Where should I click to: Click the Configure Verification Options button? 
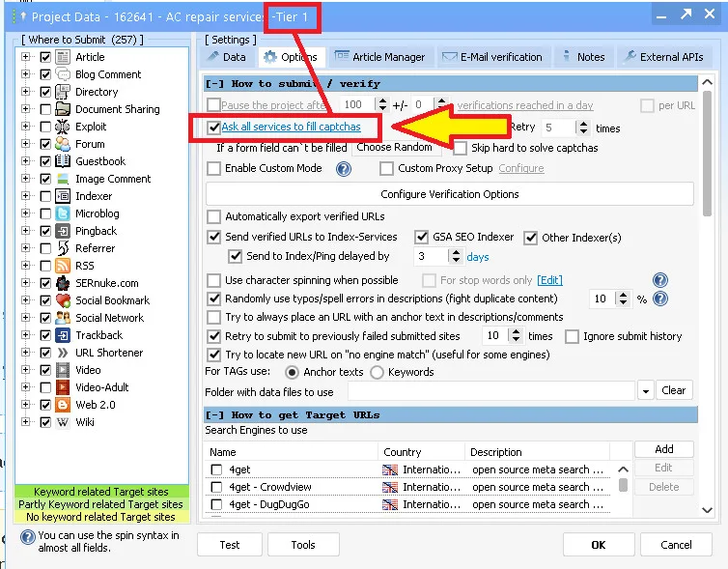449,194
